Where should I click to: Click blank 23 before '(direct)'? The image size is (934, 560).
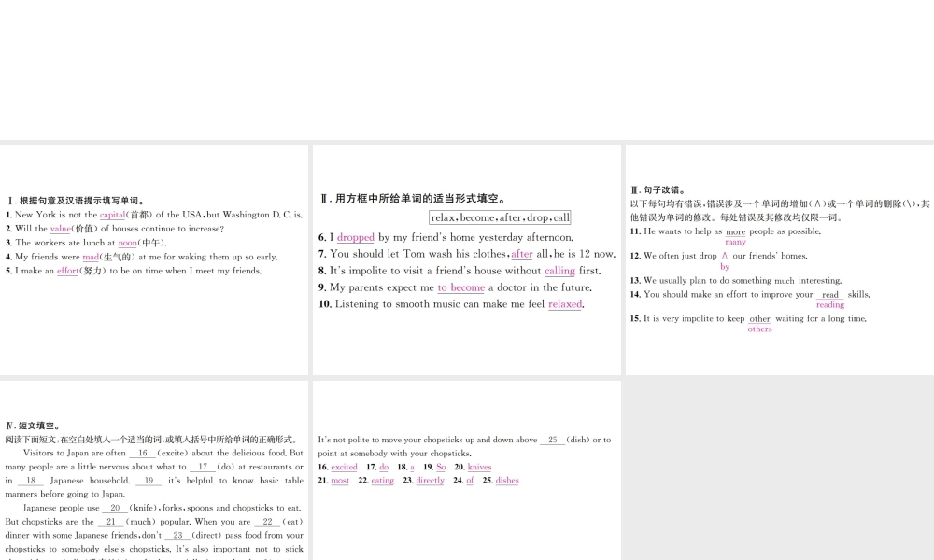click(177, 536)
